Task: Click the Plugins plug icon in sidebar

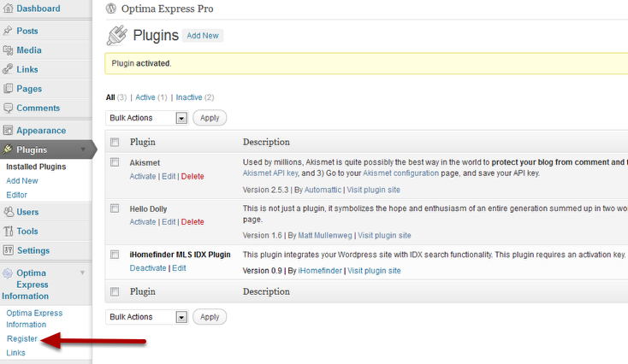Action: [8, 150]
